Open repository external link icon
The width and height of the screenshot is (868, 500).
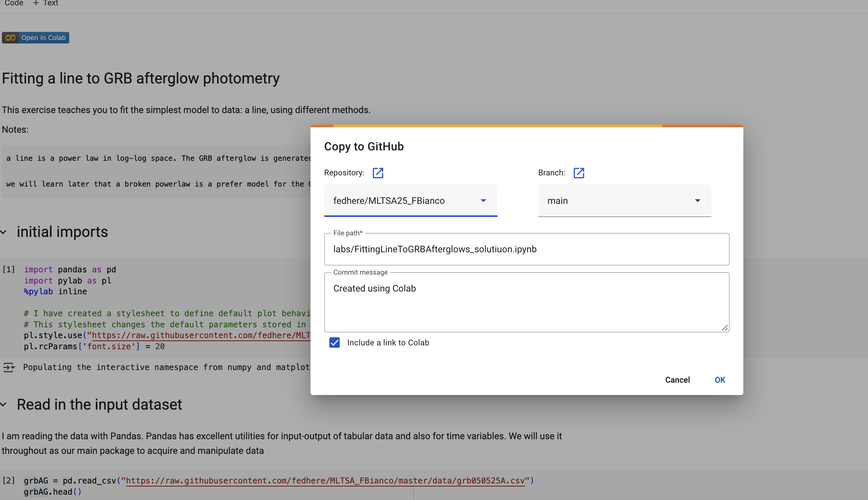pos(378,173)
